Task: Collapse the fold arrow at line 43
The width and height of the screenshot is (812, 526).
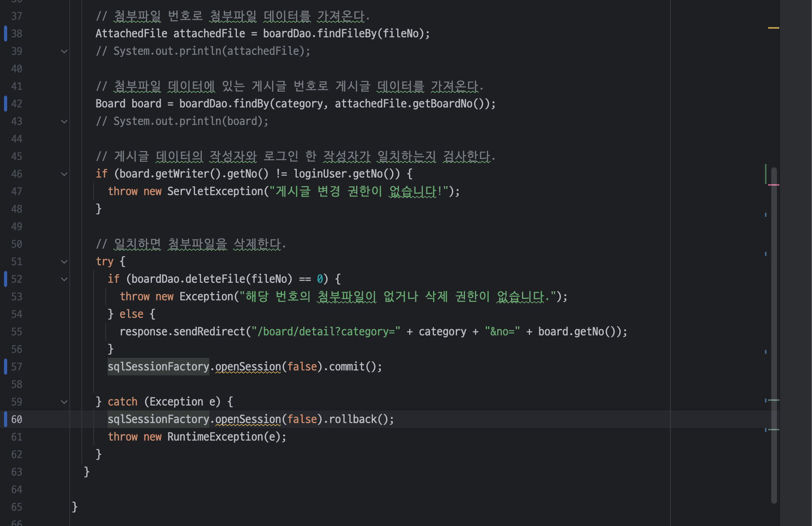Action: 64,122
